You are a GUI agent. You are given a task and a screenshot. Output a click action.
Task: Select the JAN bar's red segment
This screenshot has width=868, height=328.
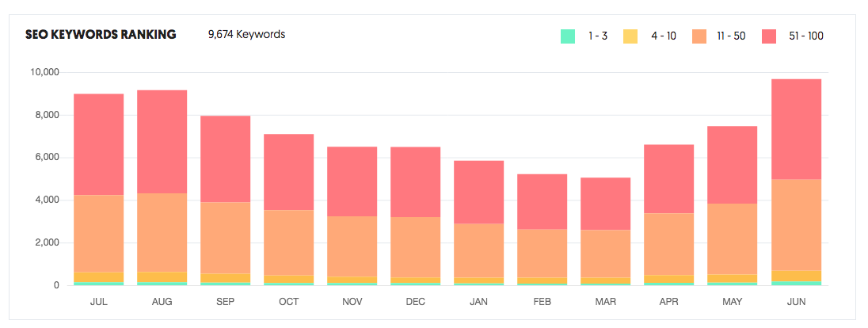point(479,193)
